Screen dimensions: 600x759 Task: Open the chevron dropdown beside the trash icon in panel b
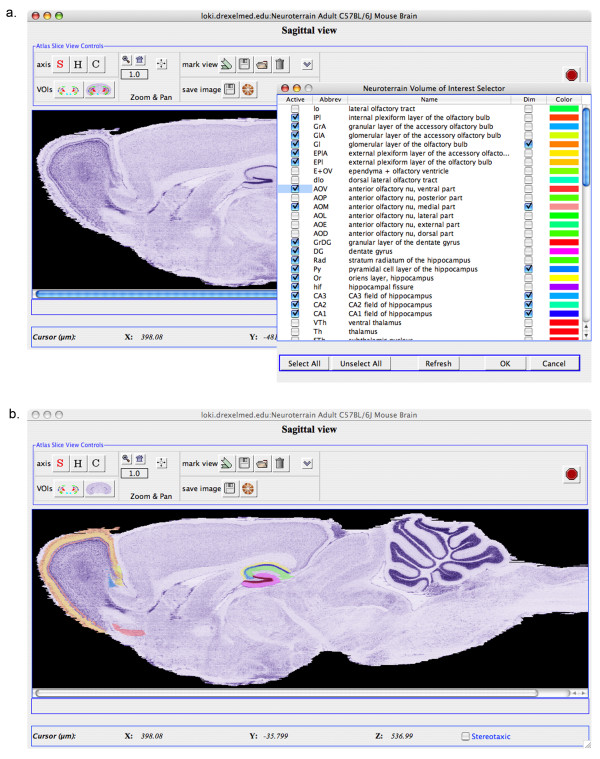pyautogui.click(x=307, y=463)
